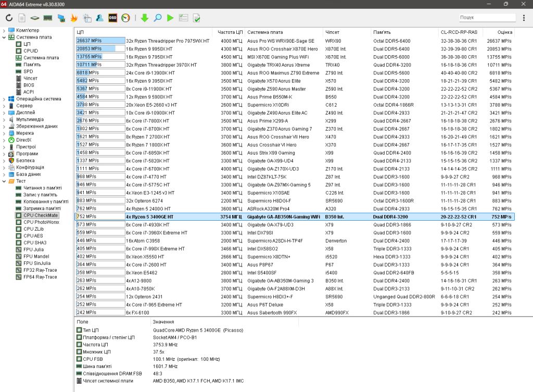Select SPD under Системна плата
The height and width of the screenshot is (392, 533).
tap(28, 71)
